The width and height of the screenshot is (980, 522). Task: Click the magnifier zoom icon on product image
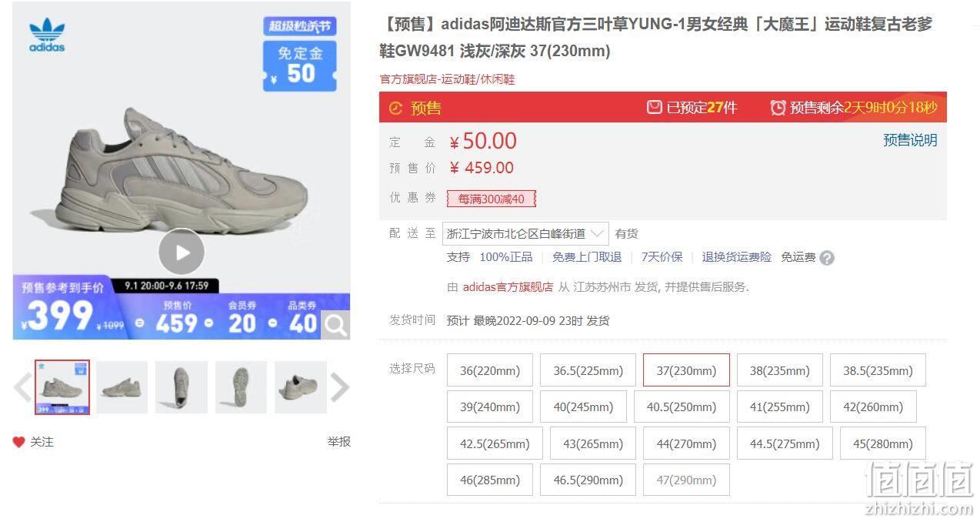click(x=335, y=326)
